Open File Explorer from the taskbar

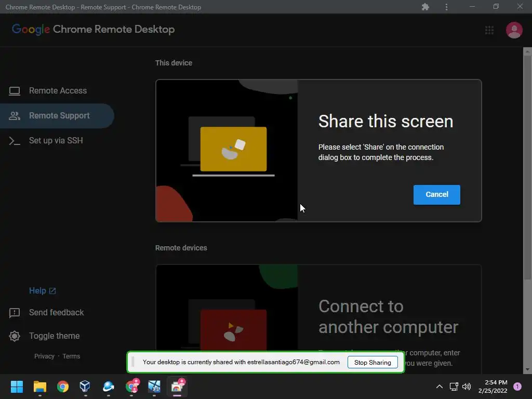pyautogui.click(x=39, y=387)
